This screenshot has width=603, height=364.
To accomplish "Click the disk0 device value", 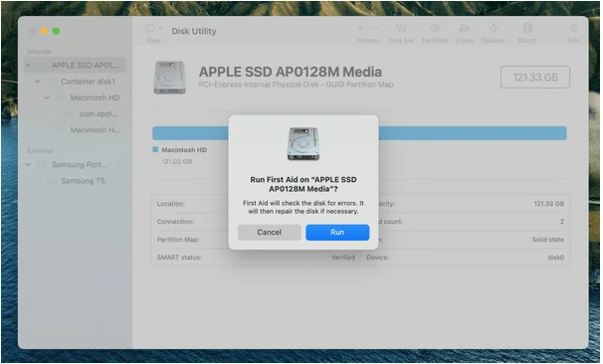I will [555, 258].
